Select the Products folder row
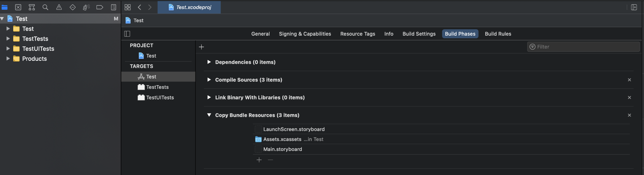This screenshot has width=644, height=175. click(x=60, y=59)
